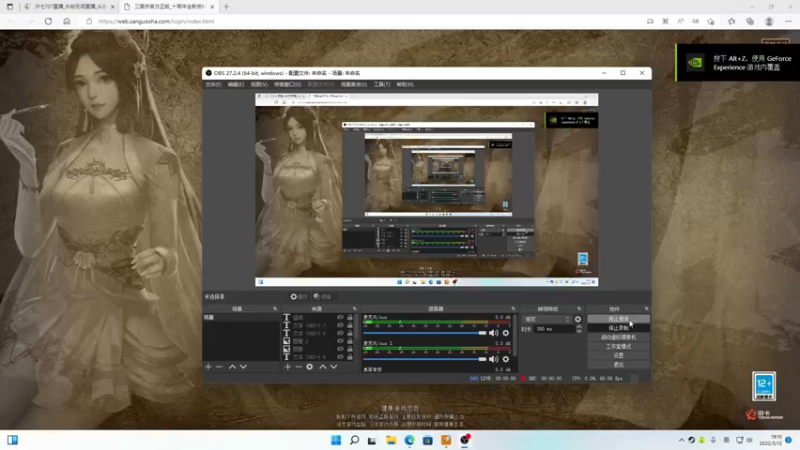800x450 pixels.
Task: Toggle lock of image 2 source
Action: coord(350,341)
